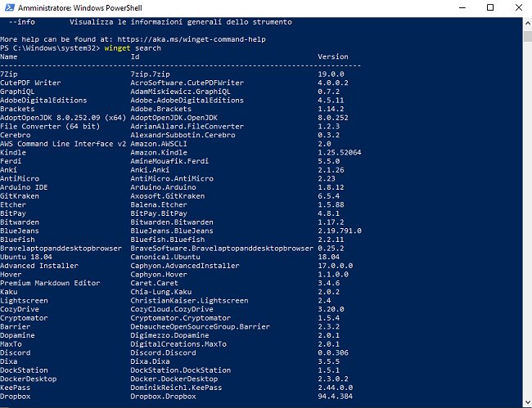Click Discord version '0.0.306'
This screenshot has height=408, width=532.
click(333, 352)
